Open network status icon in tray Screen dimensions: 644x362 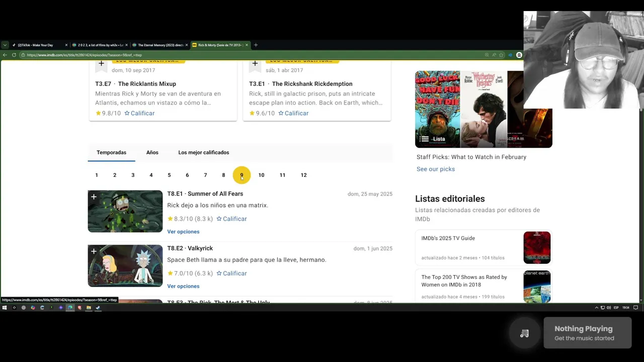(x=603, y=308)
